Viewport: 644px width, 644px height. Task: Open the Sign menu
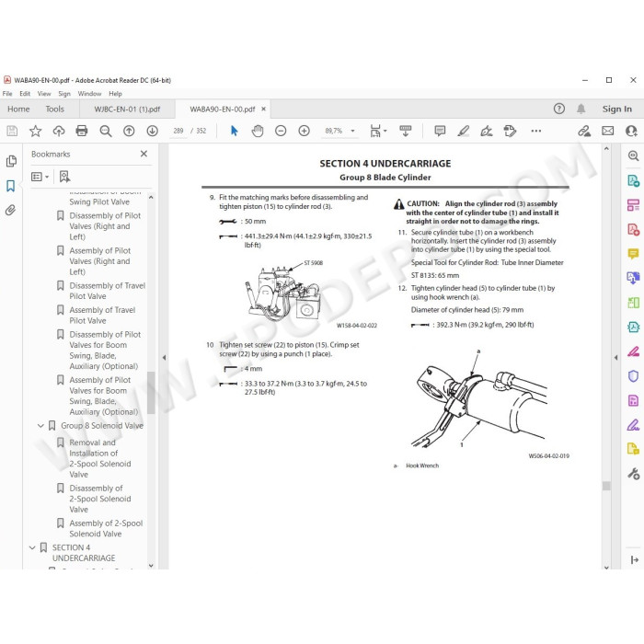pos(64,94)
